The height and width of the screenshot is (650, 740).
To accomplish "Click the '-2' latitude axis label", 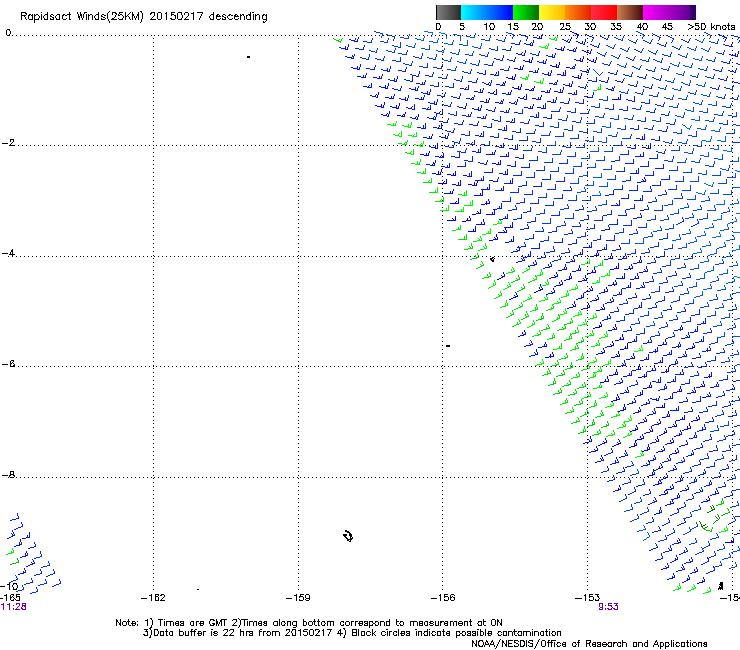I will [x=8, y=143].
